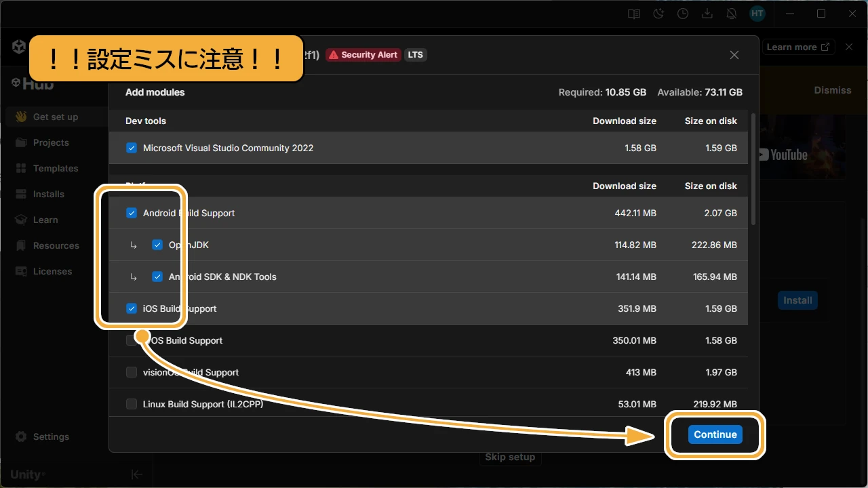Uncheck iOS Build Support
Image resolution: width=868 pixels, height=488 pixels.
pos(132,308)
